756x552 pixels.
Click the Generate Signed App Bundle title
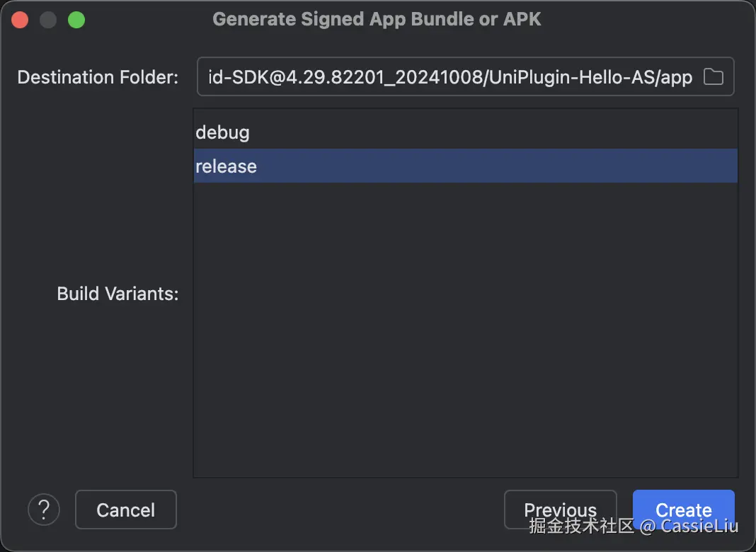tap(377, 19)
